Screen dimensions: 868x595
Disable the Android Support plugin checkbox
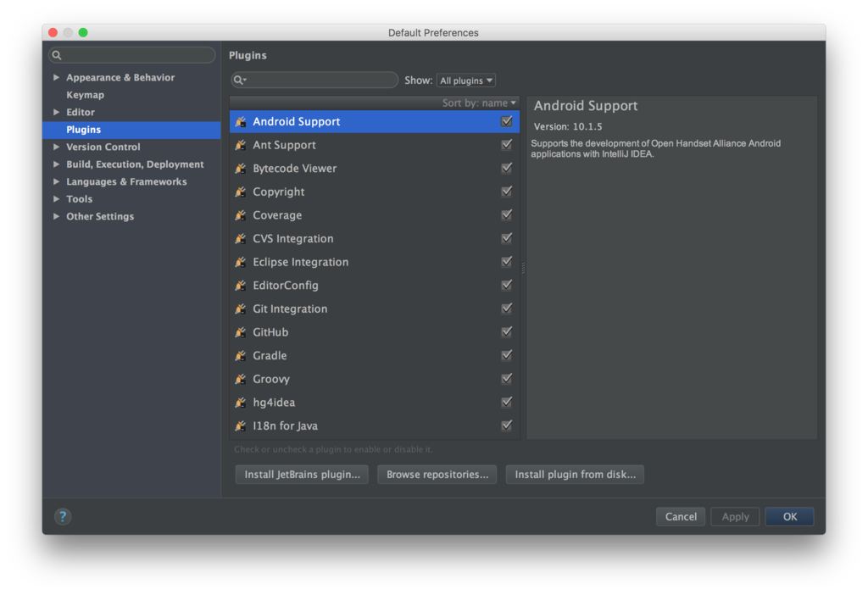pyautogui.click(x=507, y=121)
